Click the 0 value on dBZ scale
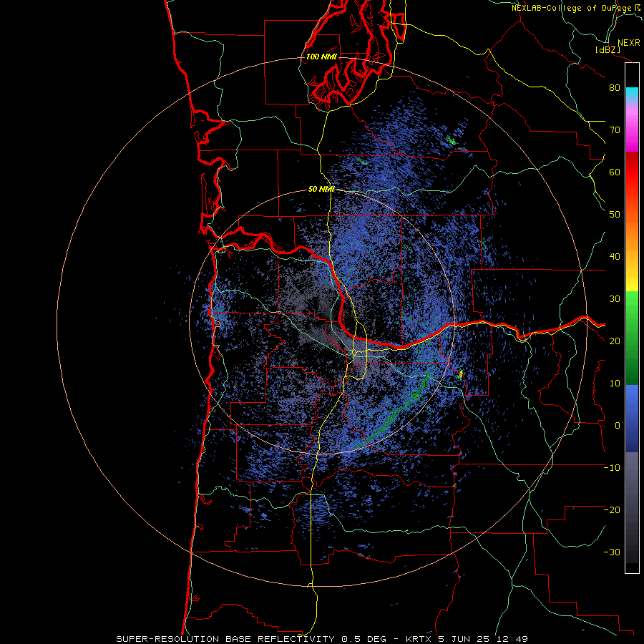 tap(618, 426)
